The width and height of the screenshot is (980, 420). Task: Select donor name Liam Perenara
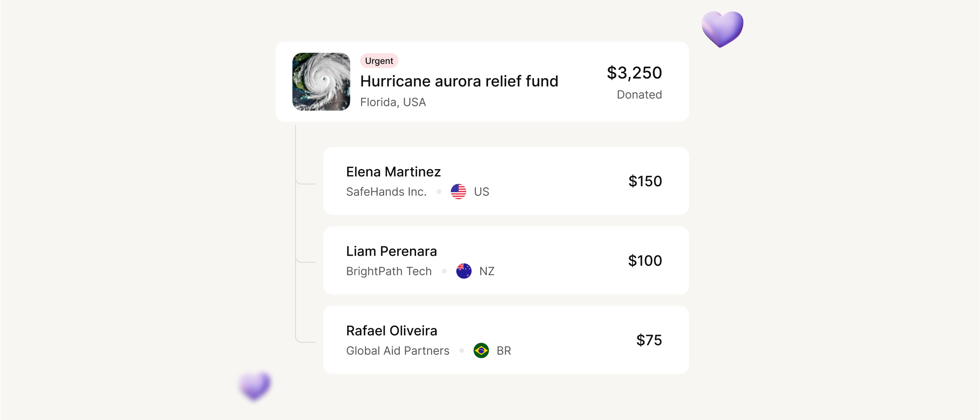391,251
